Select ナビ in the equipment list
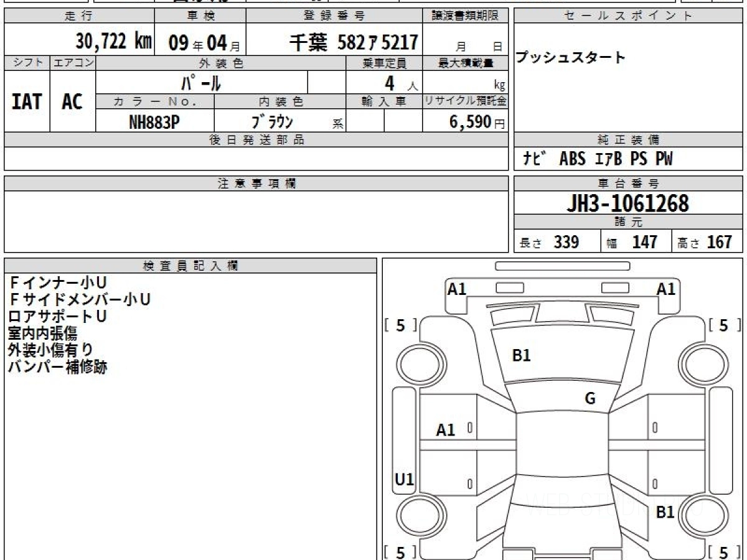Viewport: 747px width, 560px height. 535,159
